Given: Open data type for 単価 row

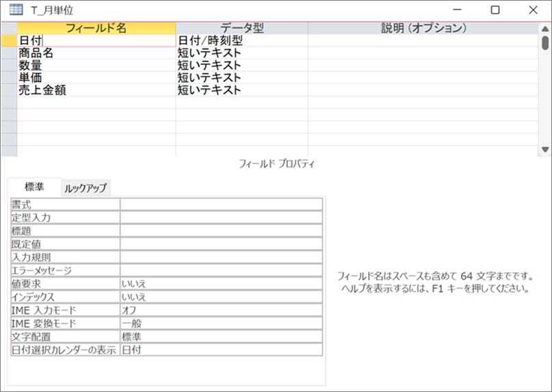Looking at the screenshot, I should 242,77.
